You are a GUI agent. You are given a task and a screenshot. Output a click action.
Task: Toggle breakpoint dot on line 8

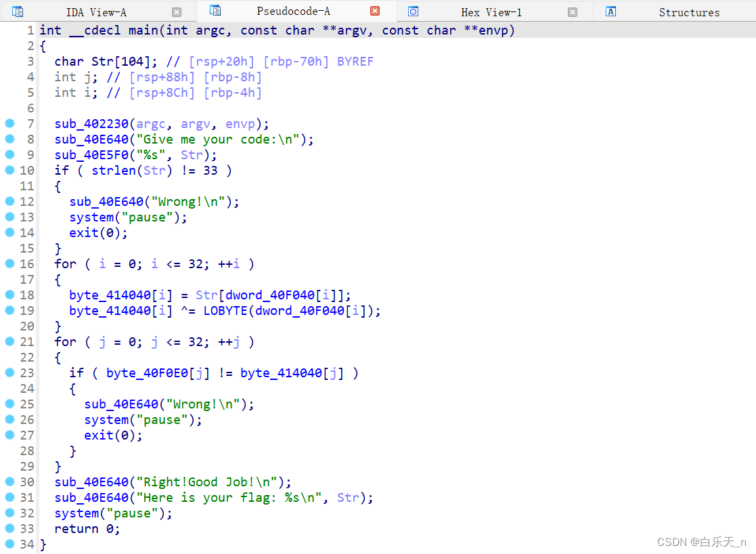click(x=9, y=139)
